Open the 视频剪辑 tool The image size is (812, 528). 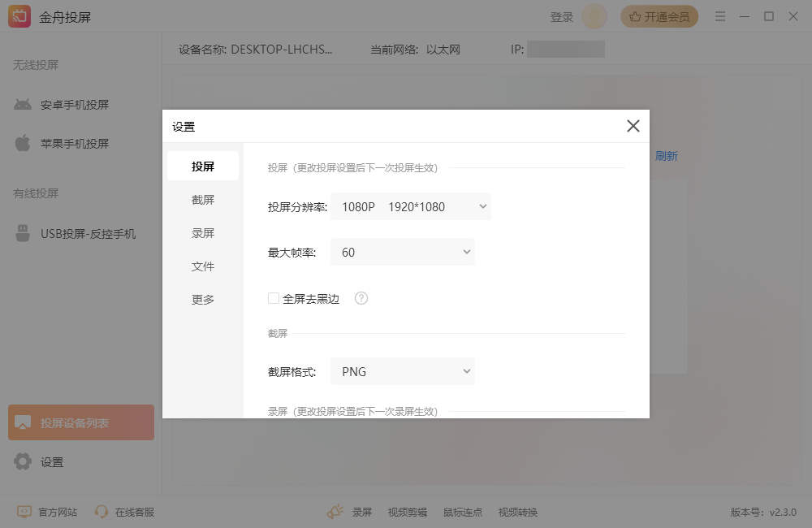(407, 512)
